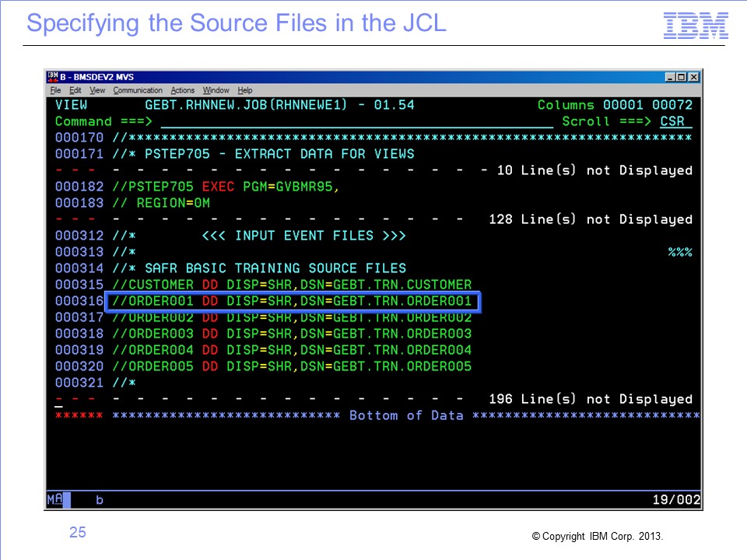The image size is (747, 560).
Task: Click the ORDER003 DD statement line
Action: click(263, 334)
